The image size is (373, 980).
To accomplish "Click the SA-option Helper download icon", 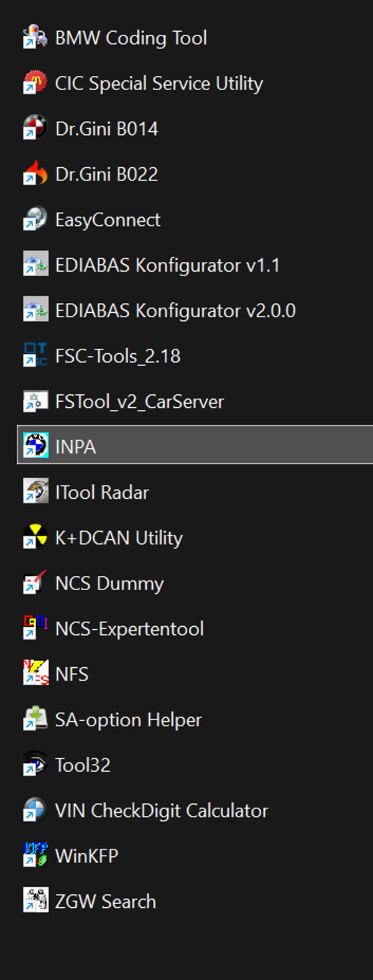I will click(35, 718).
